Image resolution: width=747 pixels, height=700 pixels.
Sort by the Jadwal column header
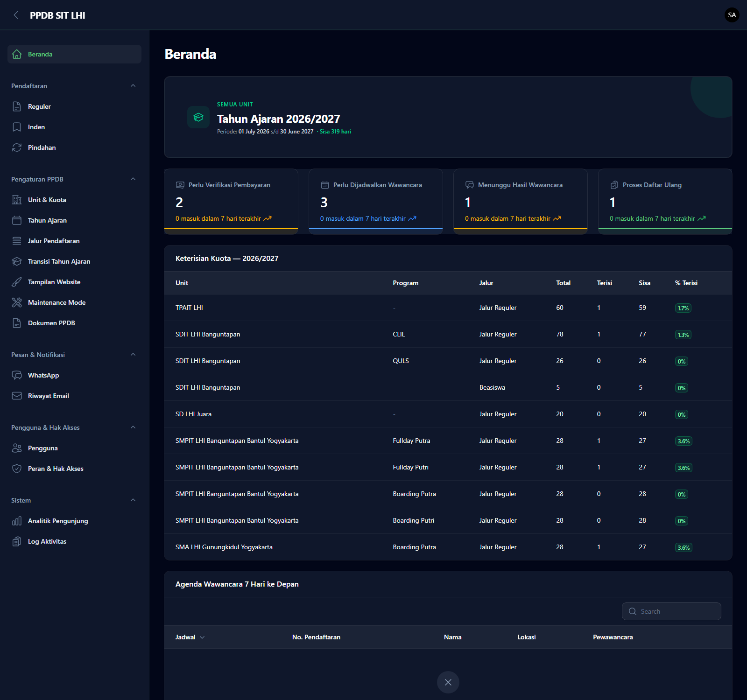(x=190, y=637)
